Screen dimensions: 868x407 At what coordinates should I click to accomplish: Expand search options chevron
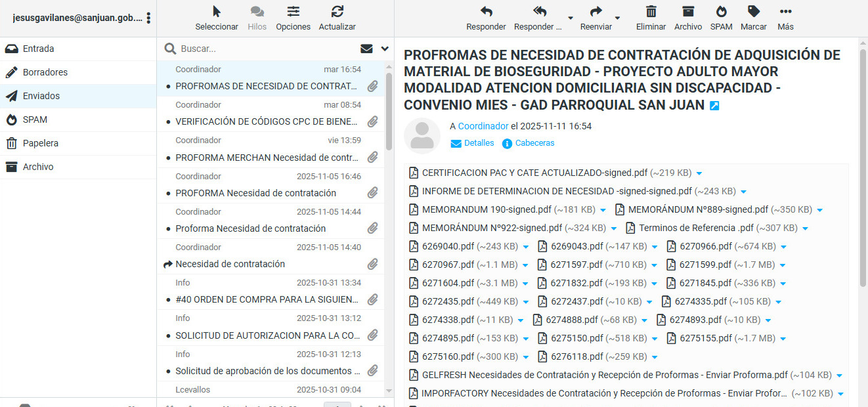point(385,49)
